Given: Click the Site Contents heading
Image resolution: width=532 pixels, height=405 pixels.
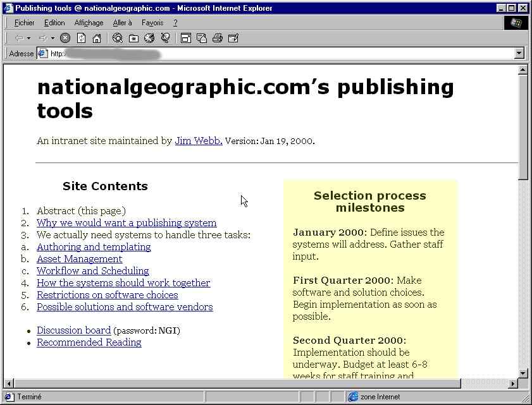Looking at the screenshot, I should click(x=105, y=186).
